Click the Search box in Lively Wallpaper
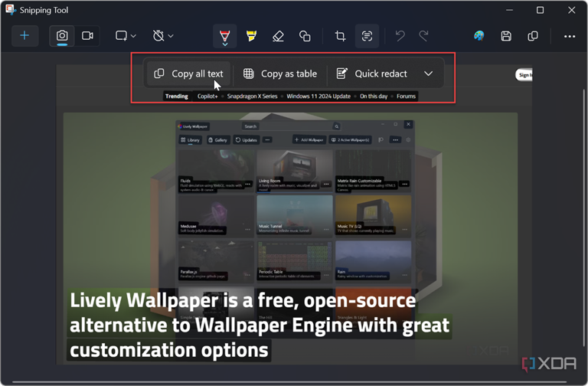This screenshot has width=588, height=386. [x=292, y=126]
